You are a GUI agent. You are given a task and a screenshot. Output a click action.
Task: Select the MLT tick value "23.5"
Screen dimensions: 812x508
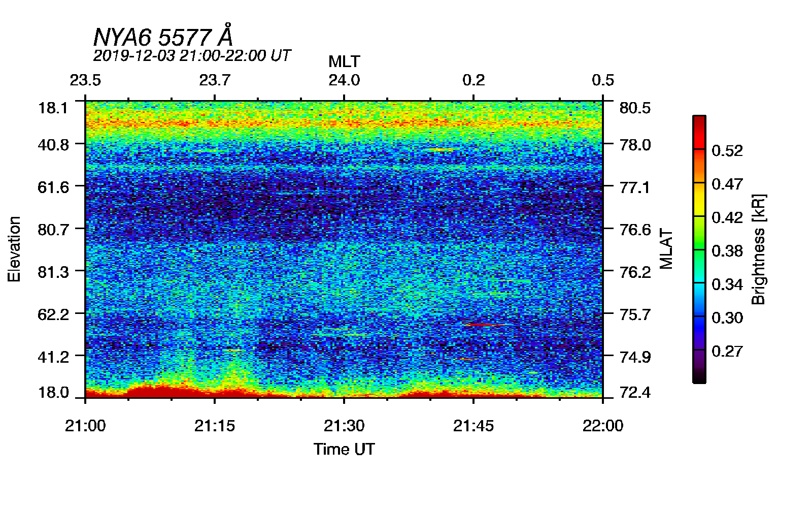[85, 80]
